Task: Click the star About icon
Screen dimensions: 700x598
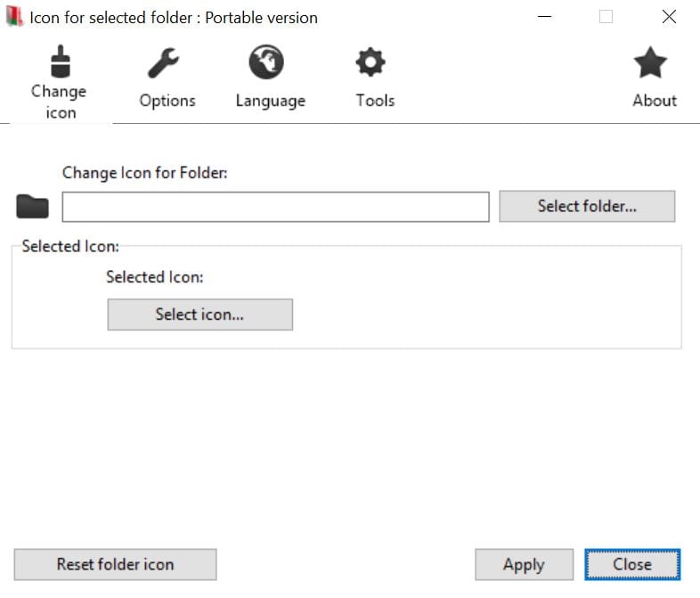Action: [x=650, y=62]
